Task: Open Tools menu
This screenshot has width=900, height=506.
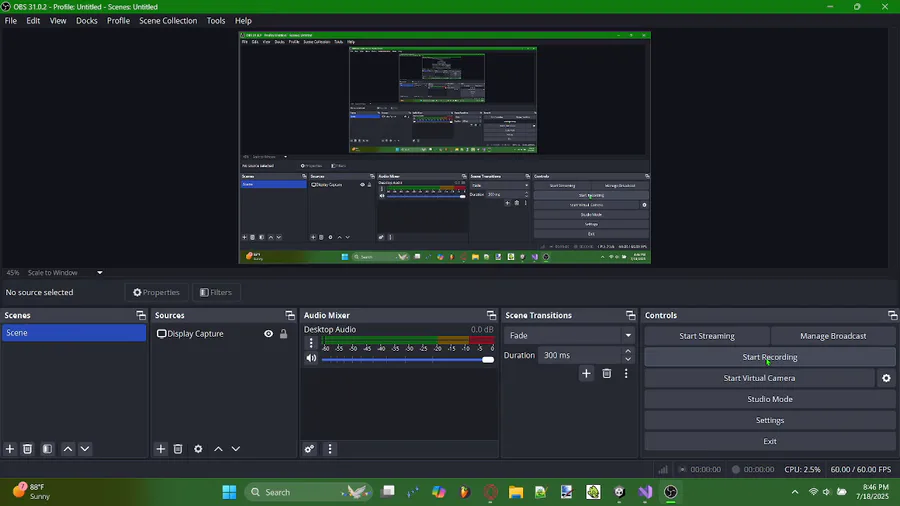Action: (216, 21)
